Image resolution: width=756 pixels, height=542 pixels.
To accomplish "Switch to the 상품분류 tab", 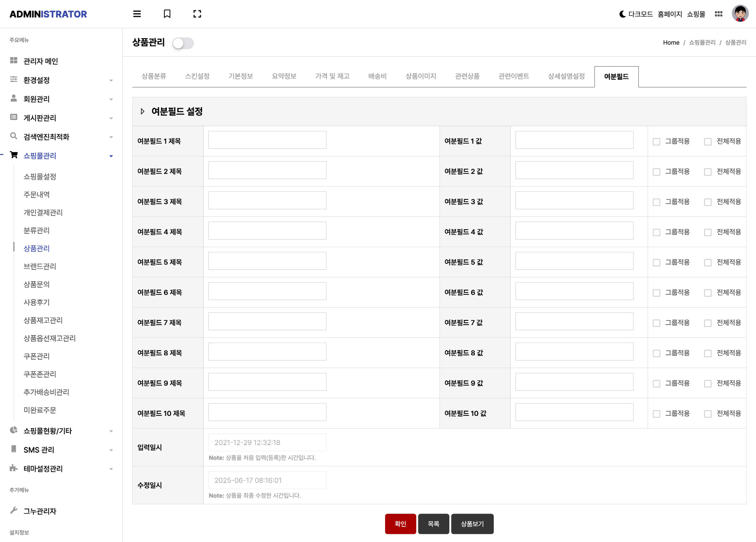I will tap(154, 76).
